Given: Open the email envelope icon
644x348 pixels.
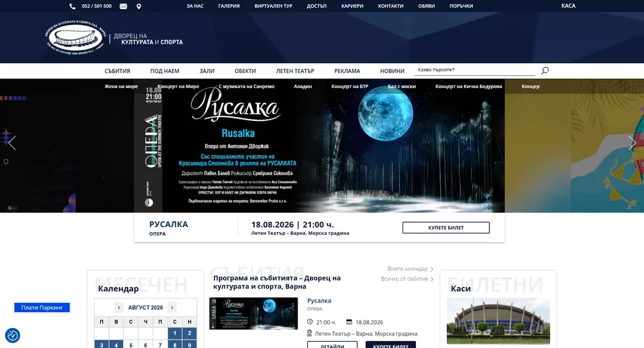Looking at the screenshot, I should [123, 6].
